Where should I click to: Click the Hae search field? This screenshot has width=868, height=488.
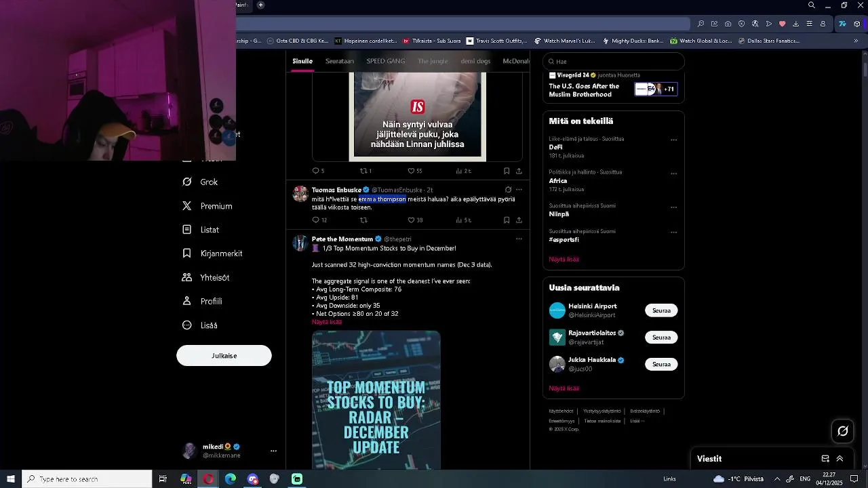[613, 62]
